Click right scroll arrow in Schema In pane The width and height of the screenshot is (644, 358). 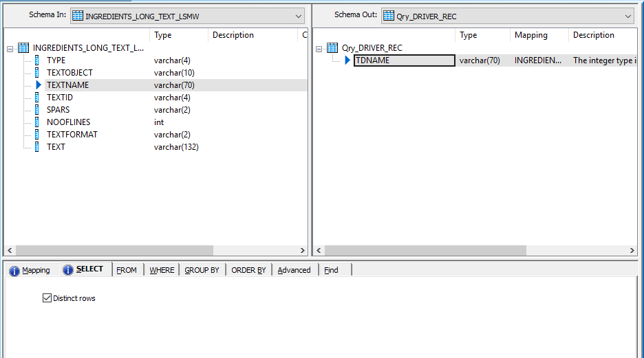[302, 250]
